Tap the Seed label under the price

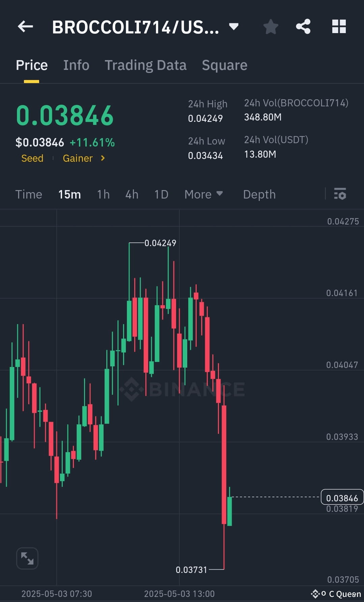(32, 158)
